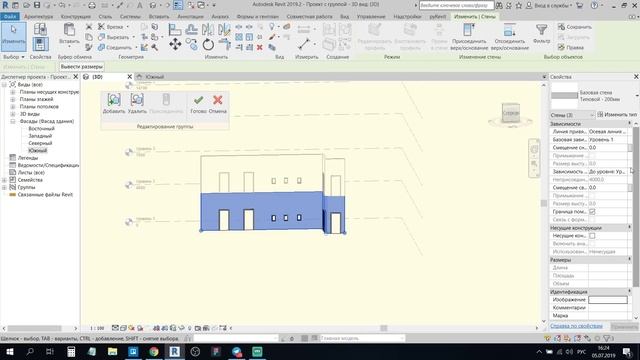The height and width of the screenshot is (360, 640).
Task: Open the Фильтр selection filter
Action: pyautogui.click(x=542, y=33)
